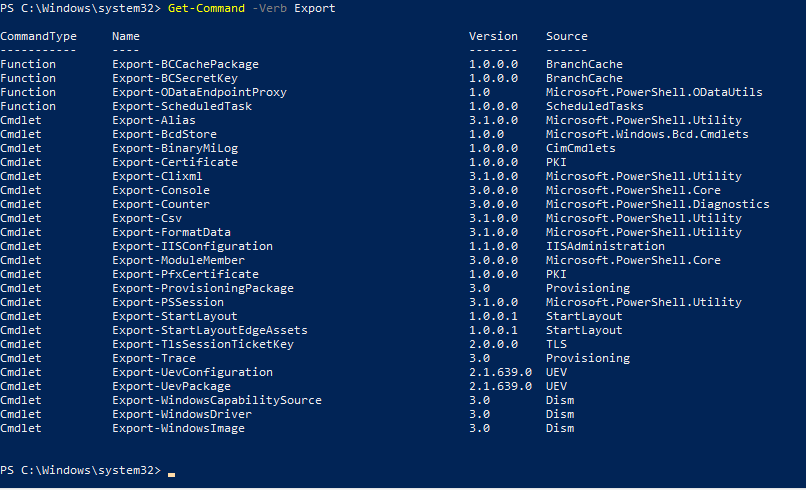Image resolution: width=806 pixels, height=490 pixels.
Task: Click Export-PfxCertificate command name
Action: [x=186, y=274]
